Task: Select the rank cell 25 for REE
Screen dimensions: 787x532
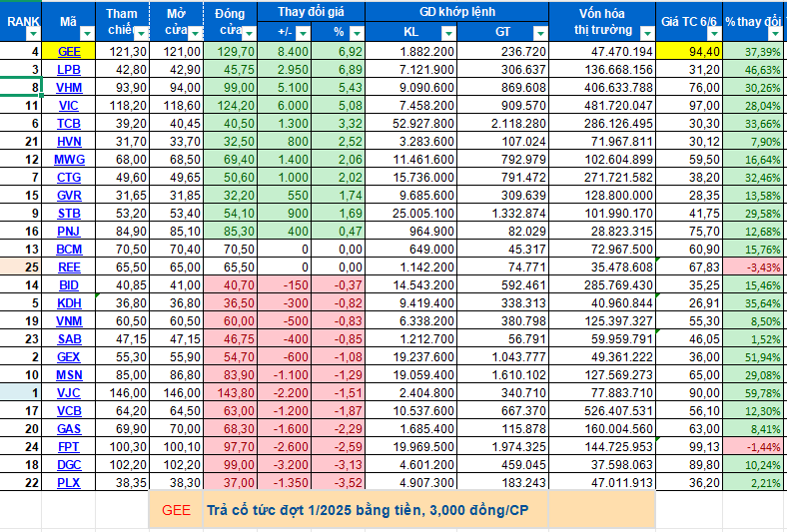Action: click(x=21, y=267)
